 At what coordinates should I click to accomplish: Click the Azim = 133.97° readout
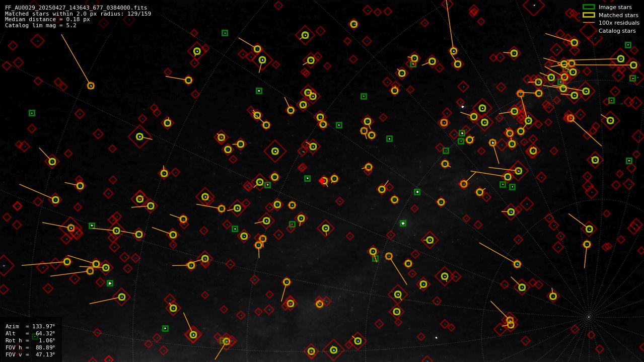30,326
